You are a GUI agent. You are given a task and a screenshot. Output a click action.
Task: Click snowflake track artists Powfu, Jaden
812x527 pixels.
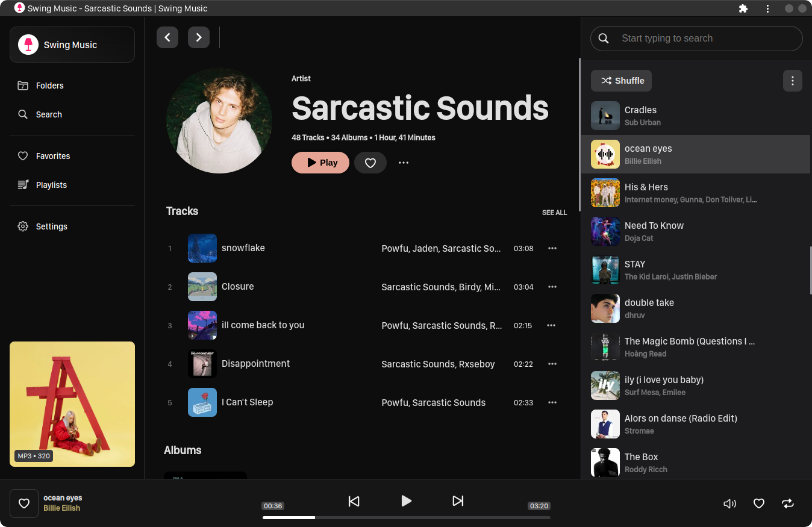pos(441,248)
